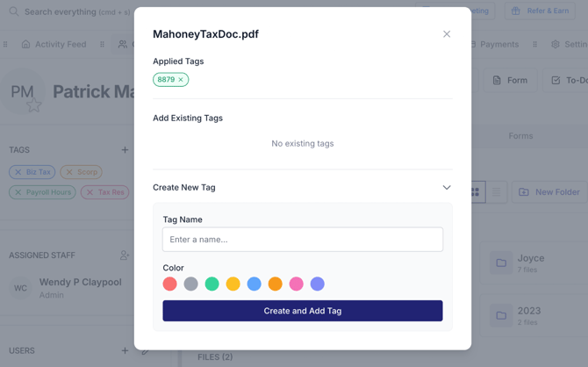Remove the Biz Tax tag
The height and width of the screenshot is (367, 588).
tap(18, 172)
